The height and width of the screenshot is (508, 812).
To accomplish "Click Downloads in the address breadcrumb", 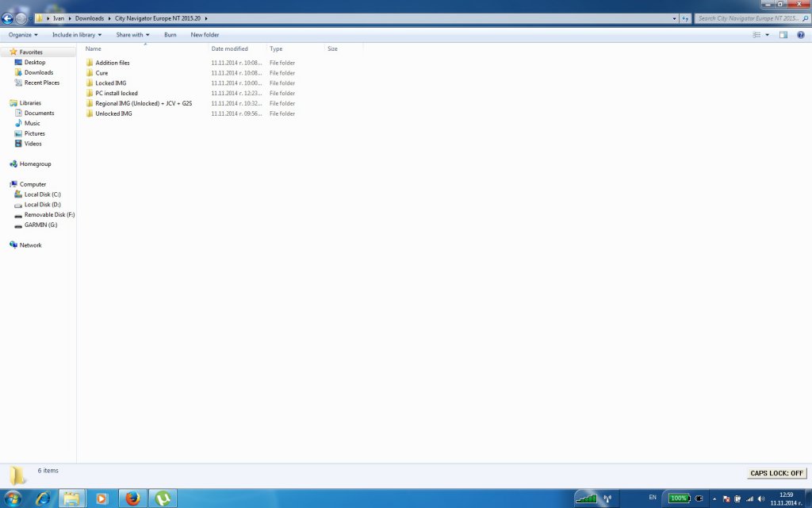I will click(89, 18).
